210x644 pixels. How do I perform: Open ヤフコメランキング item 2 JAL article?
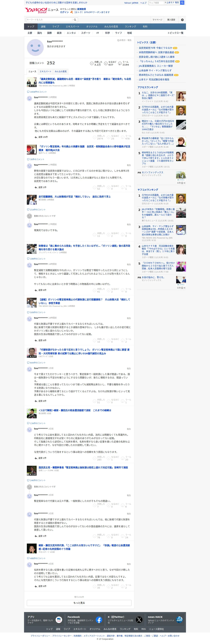pyautogui.click(x=158, y=214)
